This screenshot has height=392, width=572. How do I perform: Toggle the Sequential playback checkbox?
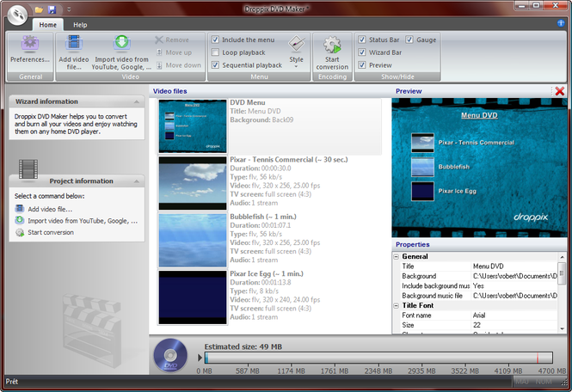point(215,65)
